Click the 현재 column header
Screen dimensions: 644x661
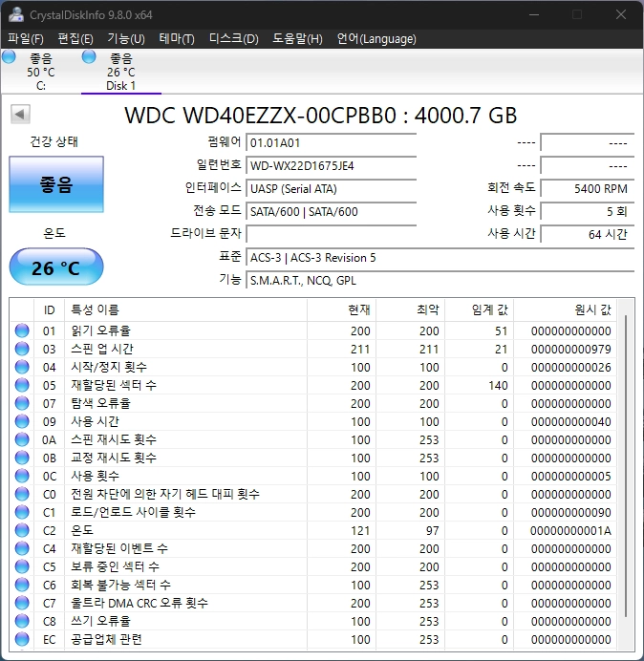342,309
